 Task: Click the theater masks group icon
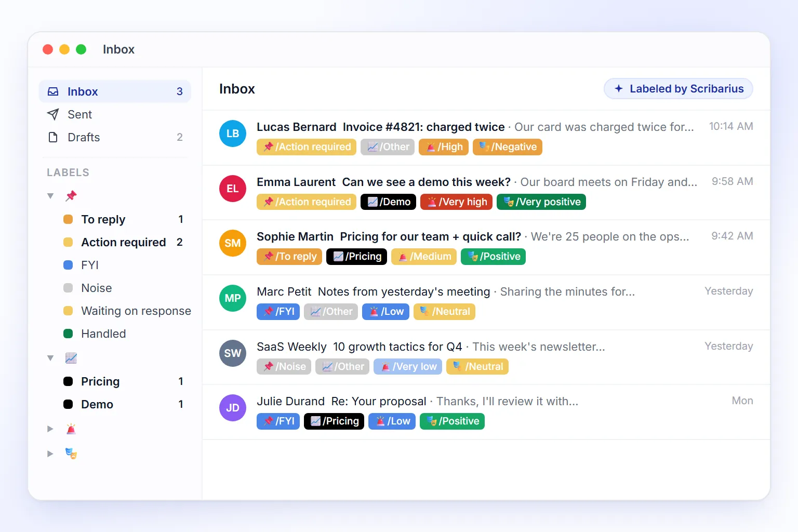point(71,454)
